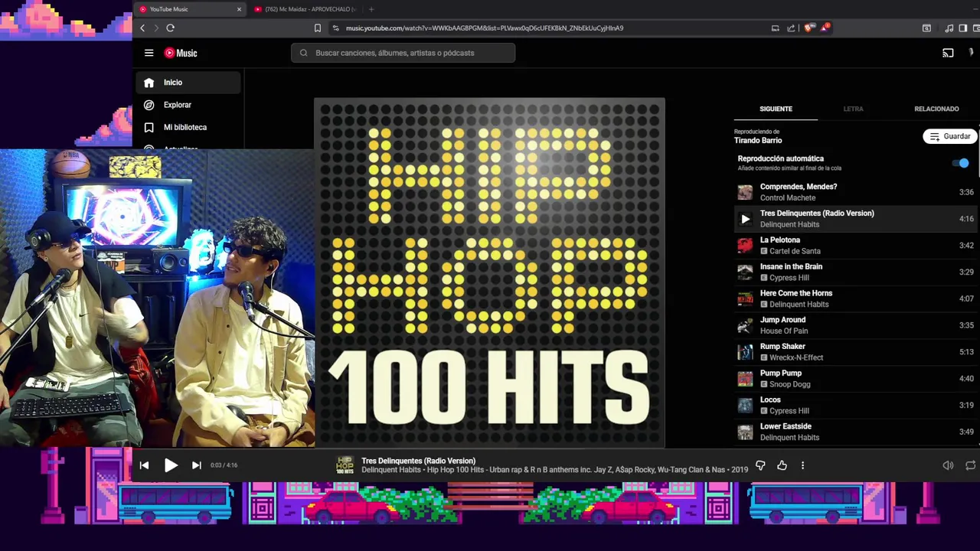Play Here Come the Horns
The height and width of the screenshot is (551, 980).
pyautogui.click(x=856, y=298)
